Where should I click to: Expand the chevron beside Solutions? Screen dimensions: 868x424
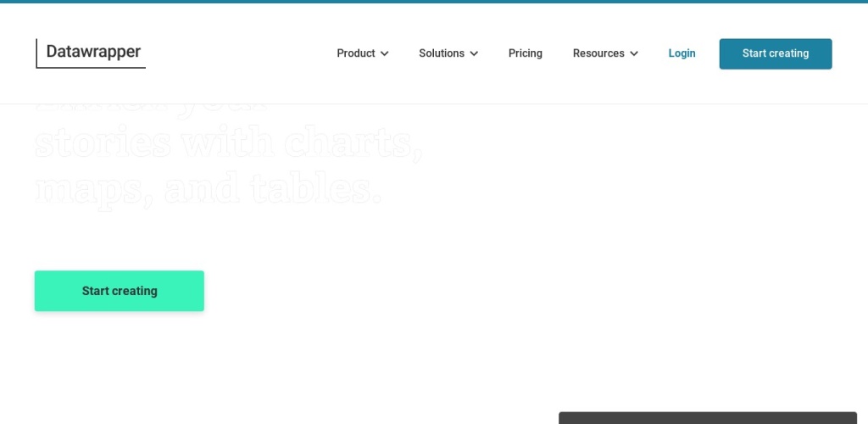point(475,53)
